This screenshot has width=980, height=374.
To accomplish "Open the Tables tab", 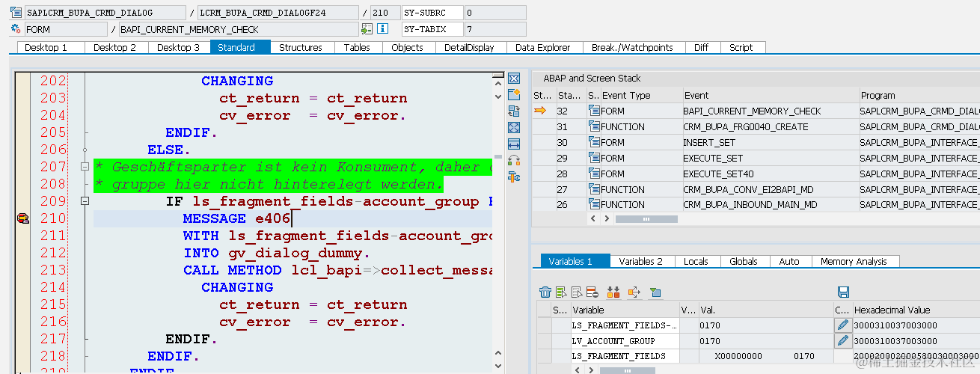I will [357, 47].
